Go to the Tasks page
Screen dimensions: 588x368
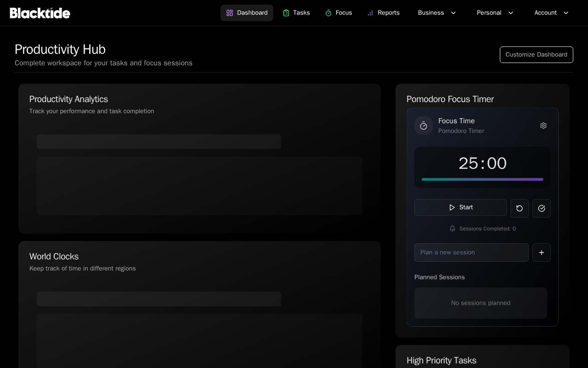(x=296, y=13)
